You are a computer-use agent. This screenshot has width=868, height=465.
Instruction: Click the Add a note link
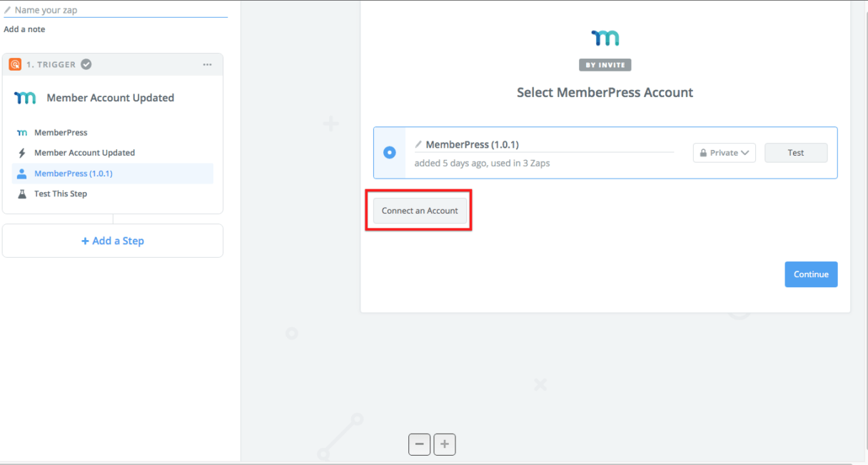[x=24, y=29]
